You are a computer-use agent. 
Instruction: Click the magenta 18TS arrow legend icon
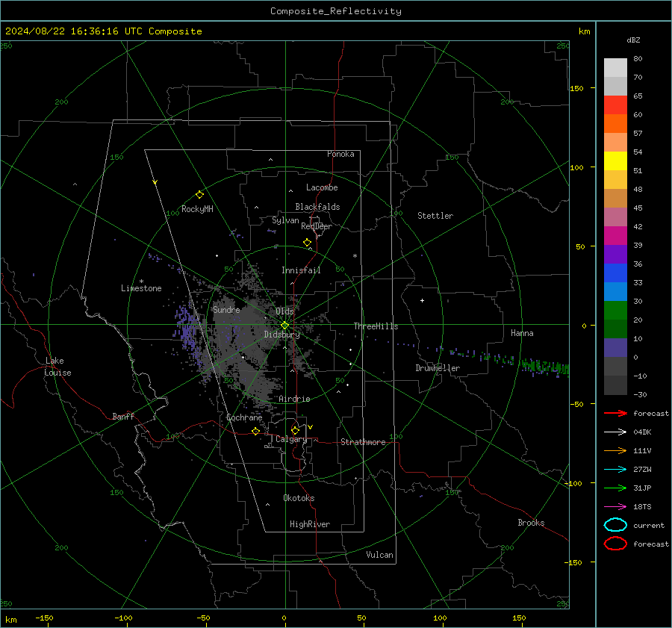(615, 506)
